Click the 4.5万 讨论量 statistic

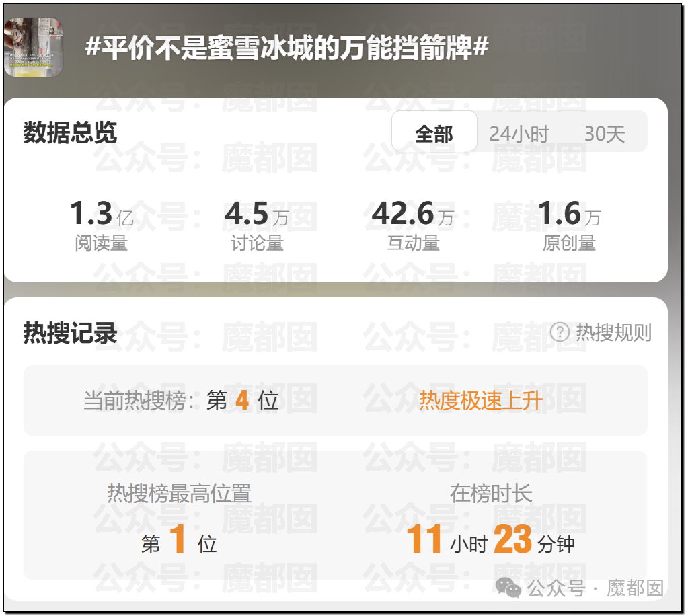[257, 225]
